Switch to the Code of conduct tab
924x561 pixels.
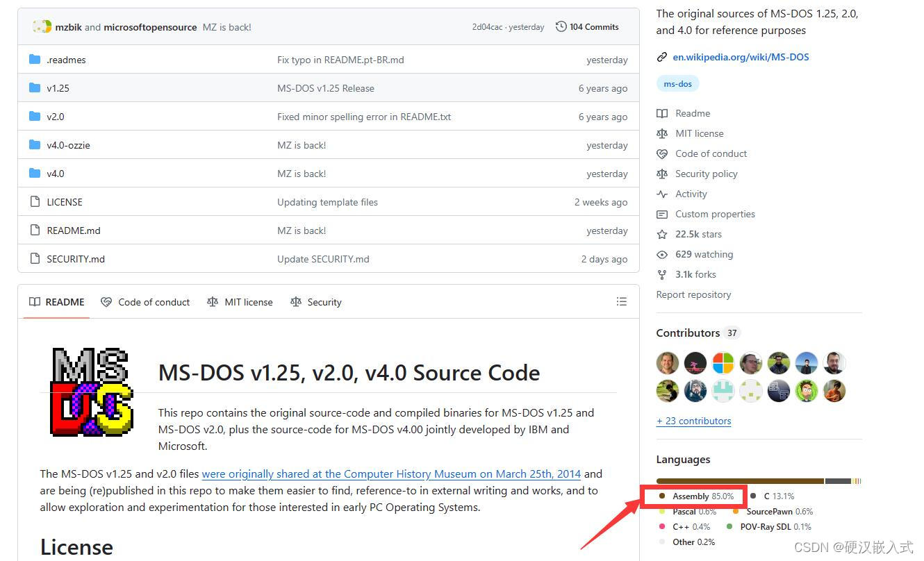tap(145, 302)
